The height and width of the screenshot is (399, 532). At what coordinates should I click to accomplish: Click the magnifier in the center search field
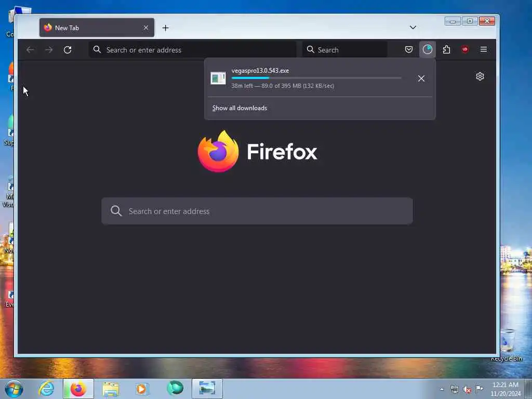coord(116,211)
